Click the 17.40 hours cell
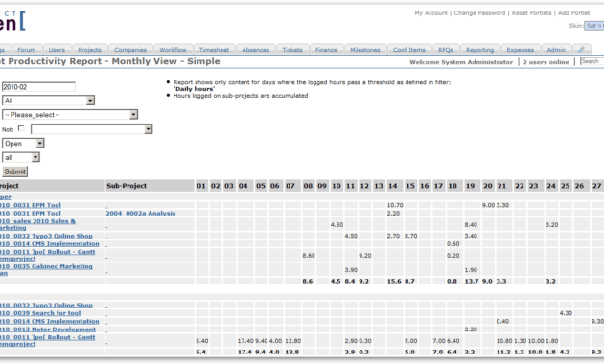This screenshot has width=604, height=364. coord(245,341)
